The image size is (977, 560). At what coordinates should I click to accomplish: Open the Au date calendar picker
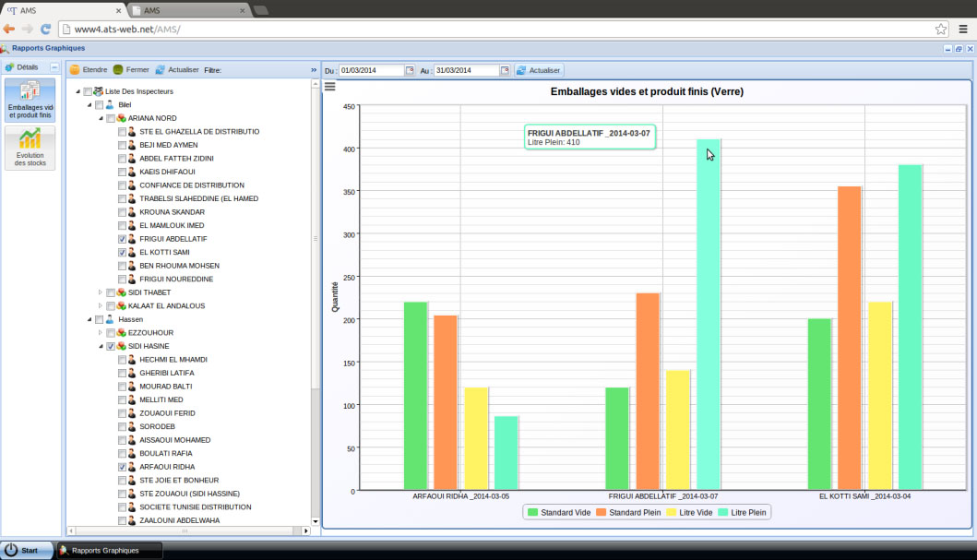pyautogui.click(x=505, y=70)
